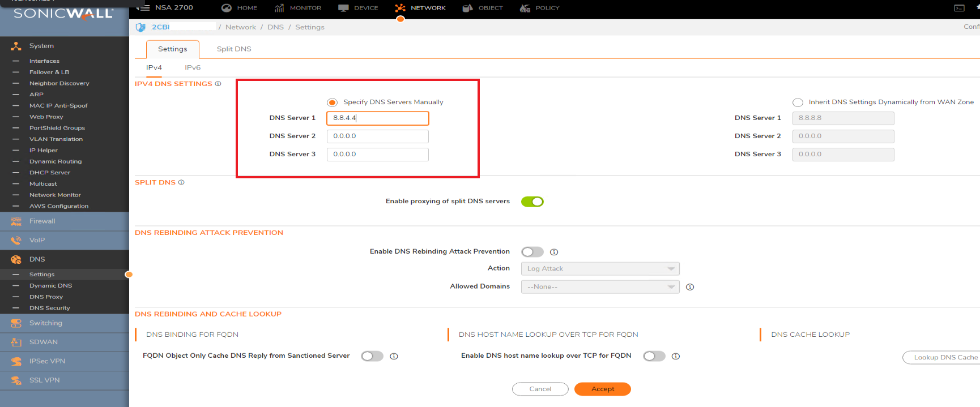
Task: Select Inherit DNS Settings Dynamically radio button
Action: (798, 102)
